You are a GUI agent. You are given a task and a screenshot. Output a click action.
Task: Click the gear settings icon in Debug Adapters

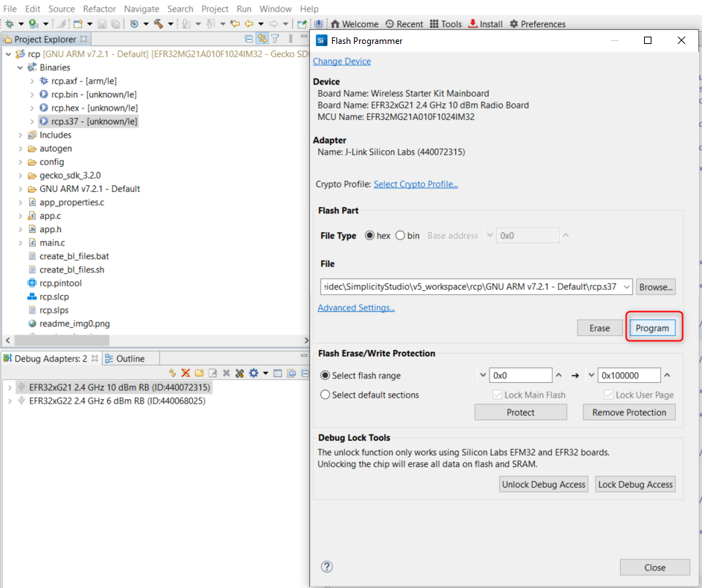click(x=254, y=373)
